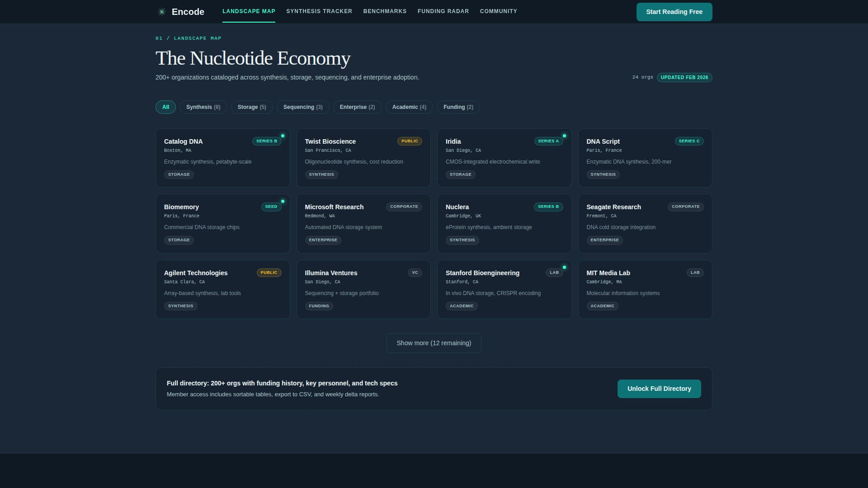Click Funding tag on Illumina Ventures card
The width and height of the screenshot is (868, 488).
click(x=319, y=306)
